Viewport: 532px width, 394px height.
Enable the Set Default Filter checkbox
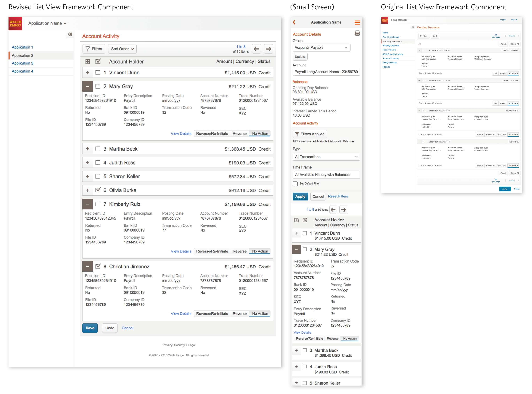click(x=295, y=184)
